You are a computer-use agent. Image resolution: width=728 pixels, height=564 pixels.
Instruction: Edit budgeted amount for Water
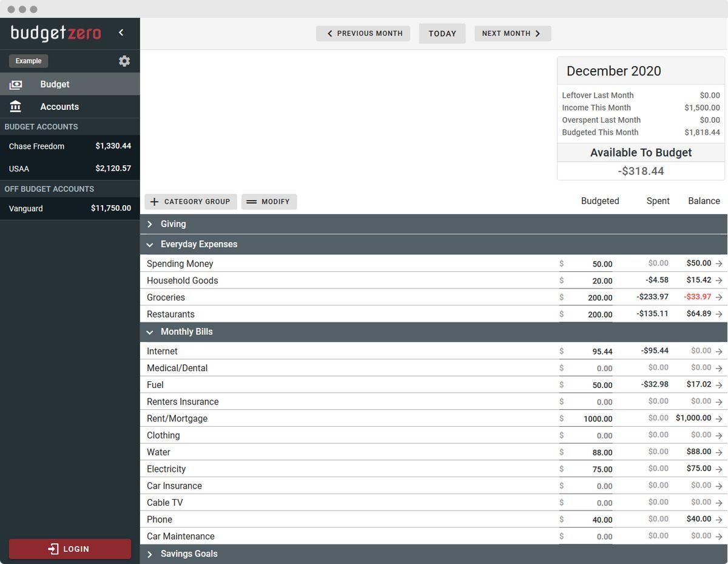pyautogui.click(x=586, y=452)
